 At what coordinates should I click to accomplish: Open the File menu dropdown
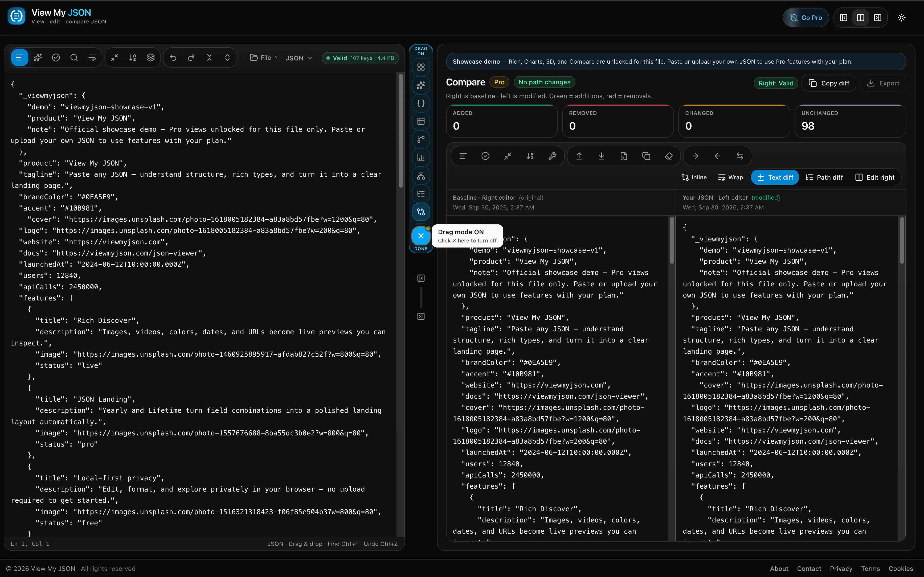pyautogui.click(x=264, y=58)
